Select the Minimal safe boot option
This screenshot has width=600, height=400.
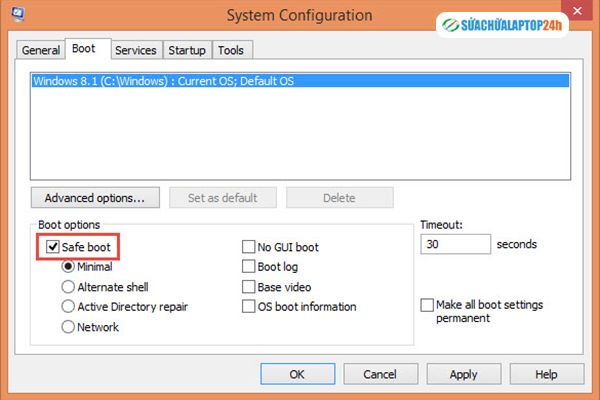tap(68, 266)
